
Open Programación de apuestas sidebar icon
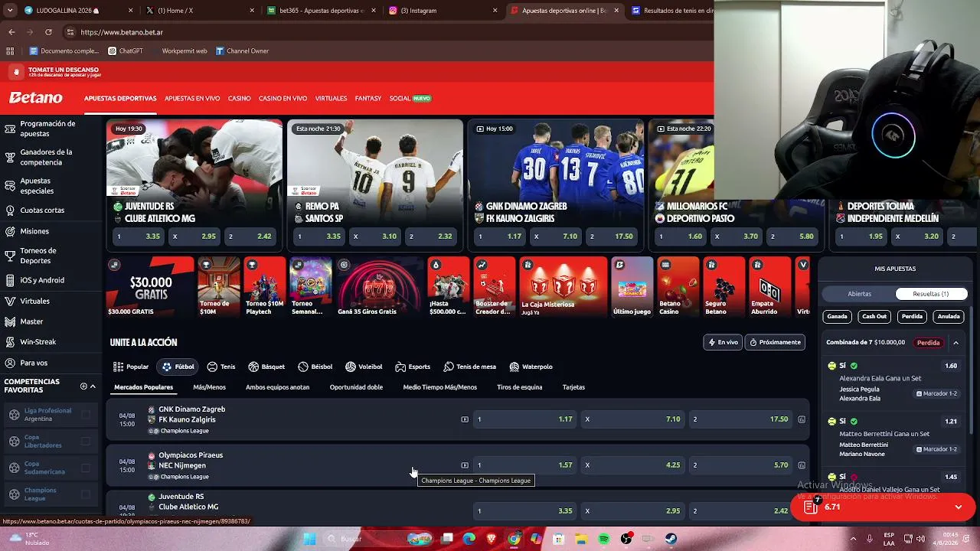tap(10, 129)
